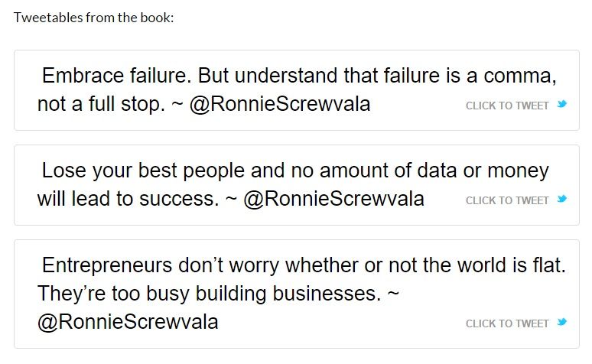
Task: Click the 'Tweetables from the book:' heading
Action: [93, 18]
